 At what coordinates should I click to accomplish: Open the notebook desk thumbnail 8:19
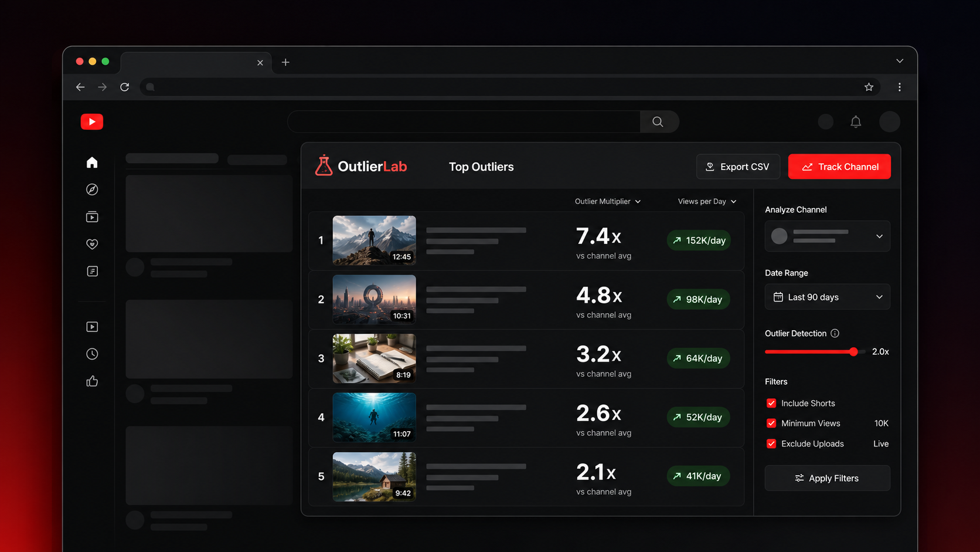tap(375, 358)
